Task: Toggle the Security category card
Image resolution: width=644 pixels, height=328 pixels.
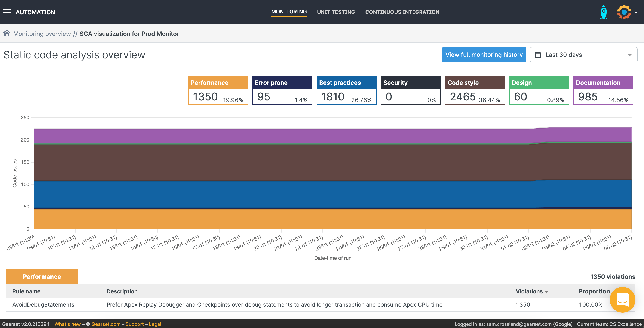Action: click(410, 90)
